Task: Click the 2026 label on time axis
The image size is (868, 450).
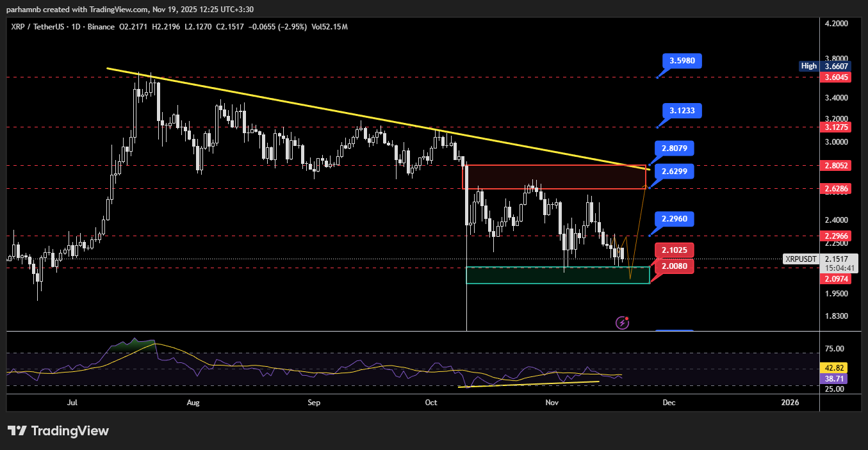Action: (x=790, y=403)
